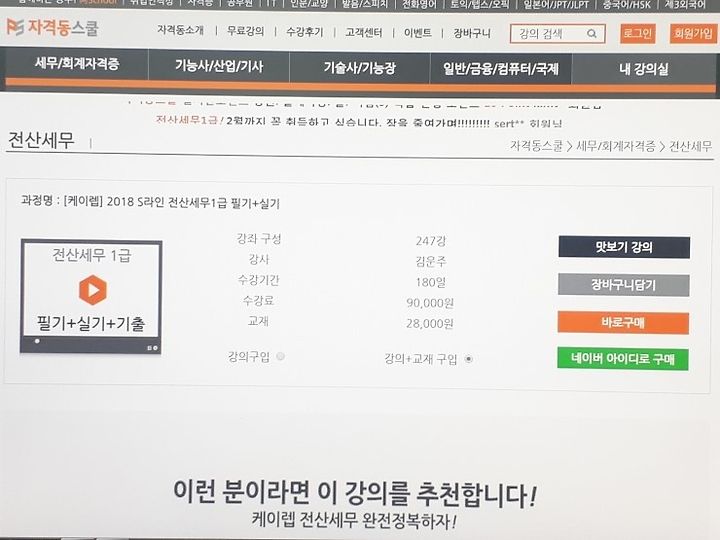Image resolution: width=720 pixels, height=540 pixels.
Task: Open the 자격동소개 menu
Action: click(180, 30)
